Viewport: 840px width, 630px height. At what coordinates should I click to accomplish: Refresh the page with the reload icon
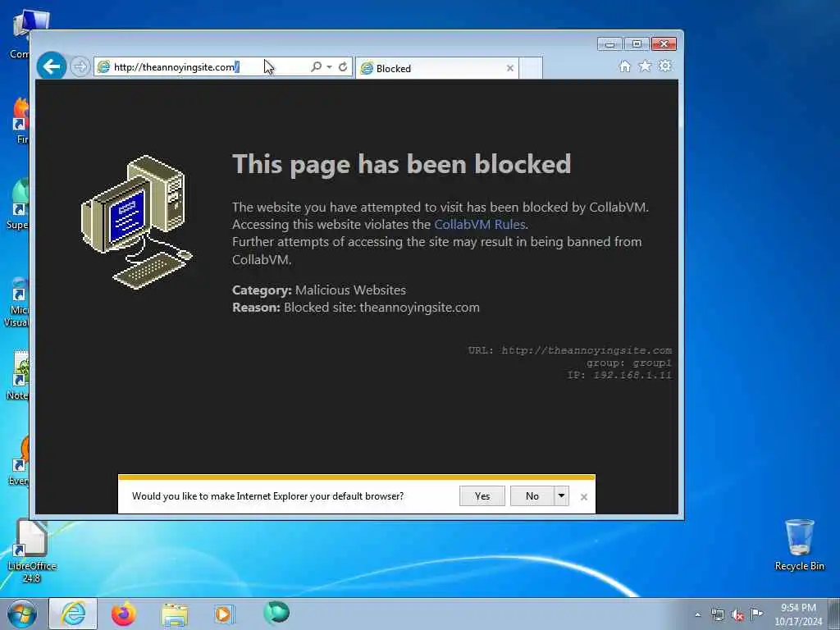tap(343, 66)
